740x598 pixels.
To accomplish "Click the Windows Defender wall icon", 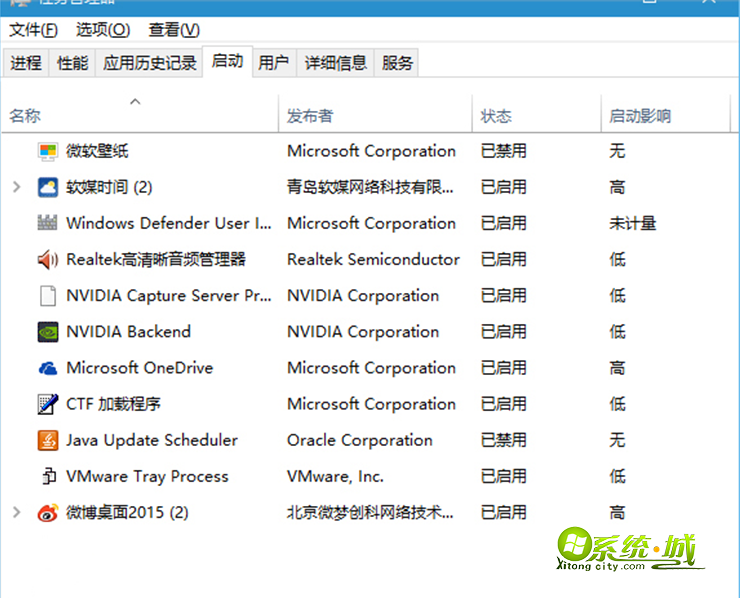I will pos(48,223).
